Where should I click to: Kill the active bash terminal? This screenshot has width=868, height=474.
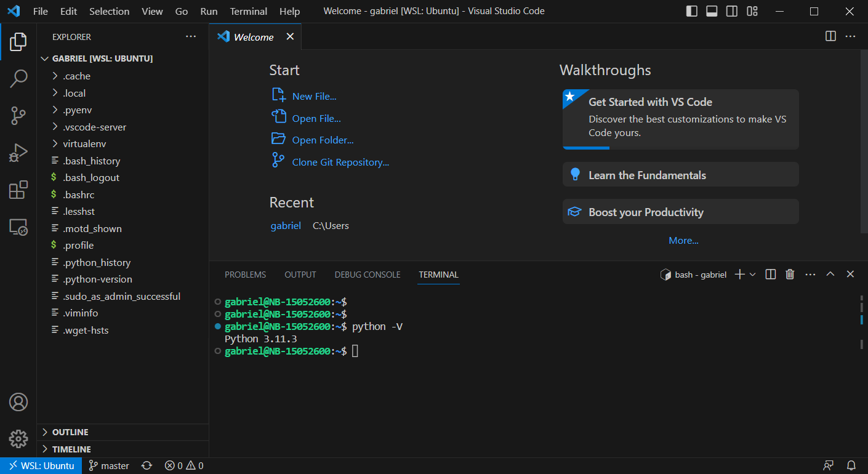[x=790, y=274]
